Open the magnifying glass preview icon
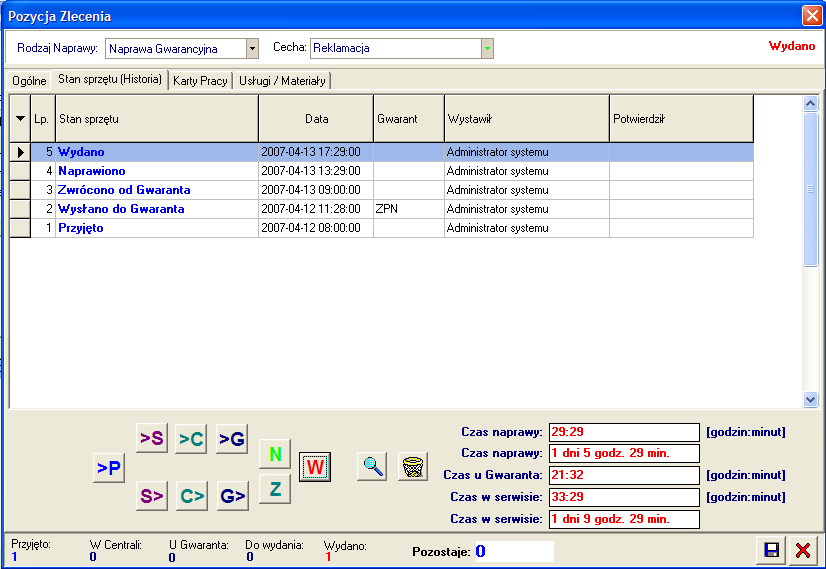 click(x=372, y=466)
